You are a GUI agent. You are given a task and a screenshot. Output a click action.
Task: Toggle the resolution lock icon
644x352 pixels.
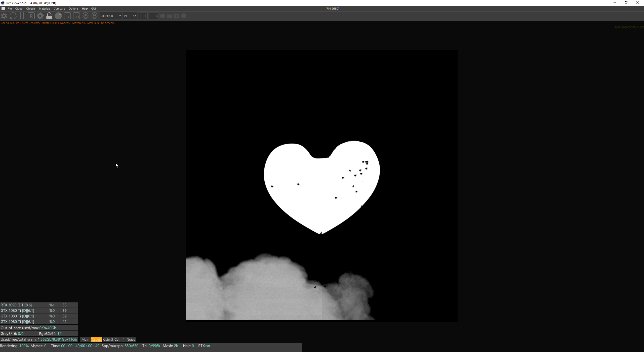click(49, 16)
